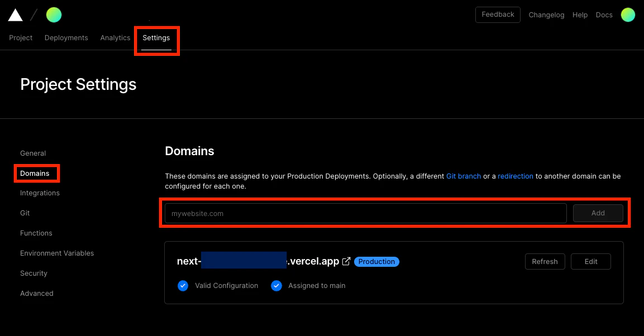This screenshot has width=644, height=336.
Task: Switch to the Project tab
Action: pyautogui.click(x=21, y=38)
